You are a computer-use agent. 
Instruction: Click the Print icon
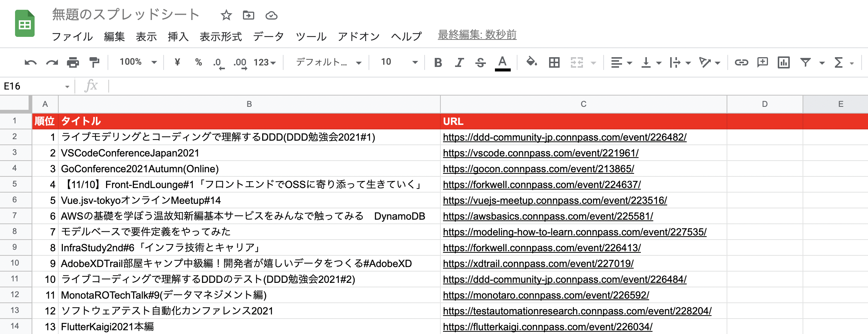click(73, 62)
